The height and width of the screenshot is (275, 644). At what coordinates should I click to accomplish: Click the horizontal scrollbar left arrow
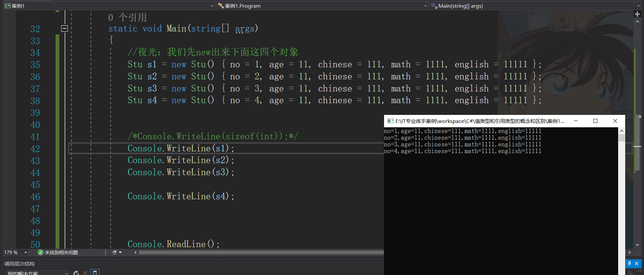tap(136, 252)
